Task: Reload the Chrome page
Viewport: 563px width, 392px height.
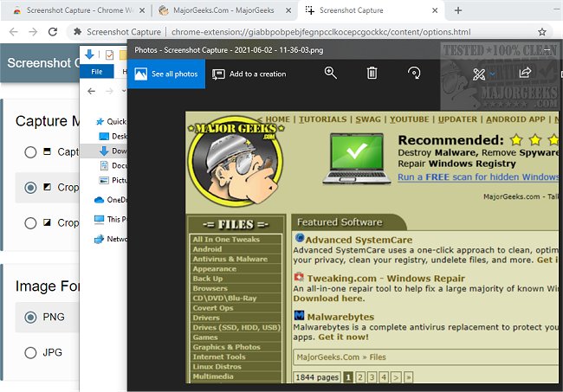Action: pyautogui.click(x=53, y=32)
